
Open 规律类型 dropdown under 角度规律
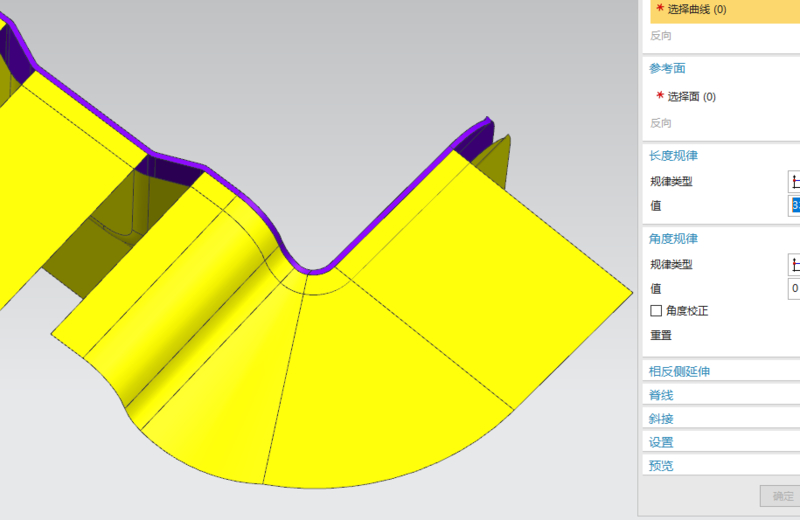(x=794, y=264)
